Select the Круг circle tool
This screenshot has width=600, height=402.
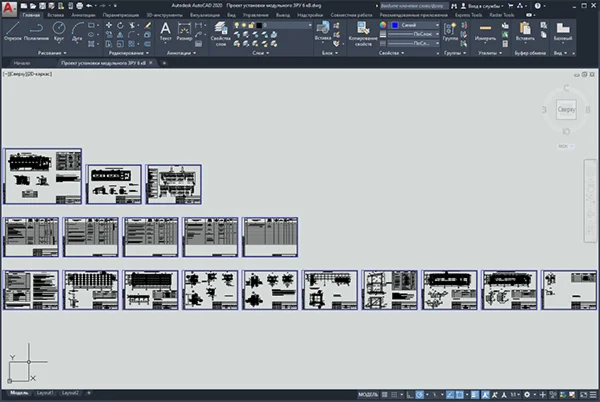pyautogui.click(x=59, y=31)
